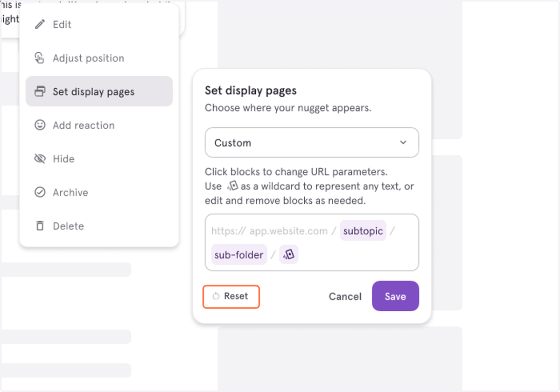Click the sub-folder URL block
Viewport: 560px width, 392px height.
(239, 255)
